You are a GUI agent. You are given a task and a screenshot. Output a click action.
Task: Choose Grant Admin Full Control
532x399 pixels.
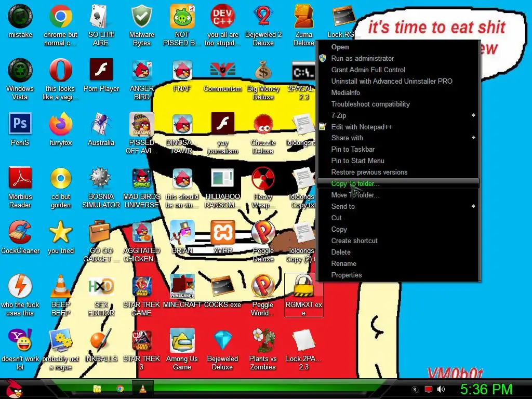(398, 70)
